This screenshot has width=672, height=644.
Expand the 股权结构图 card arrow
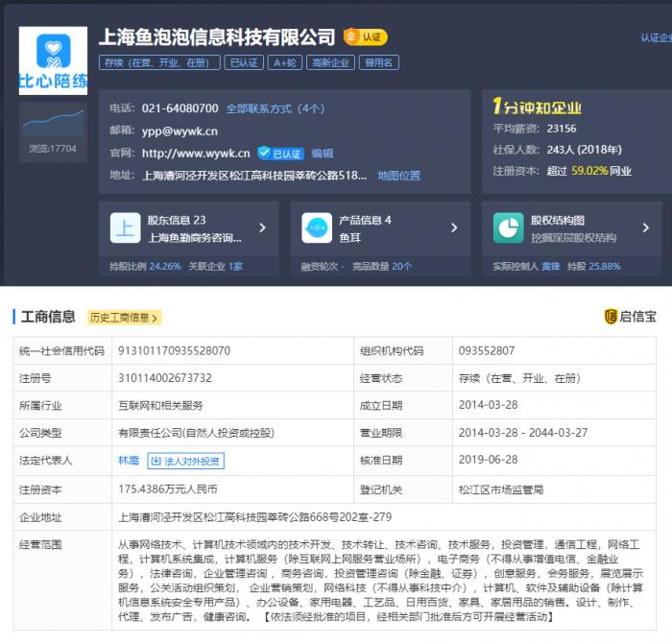[646, 228]
